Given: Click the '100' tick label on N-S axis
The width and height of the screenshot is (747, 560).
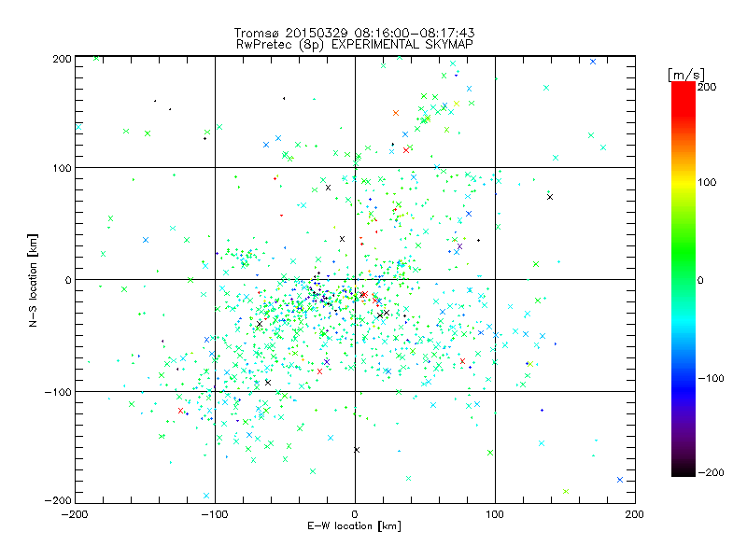Looking at the screenshot, I should (x=62, y=168).
